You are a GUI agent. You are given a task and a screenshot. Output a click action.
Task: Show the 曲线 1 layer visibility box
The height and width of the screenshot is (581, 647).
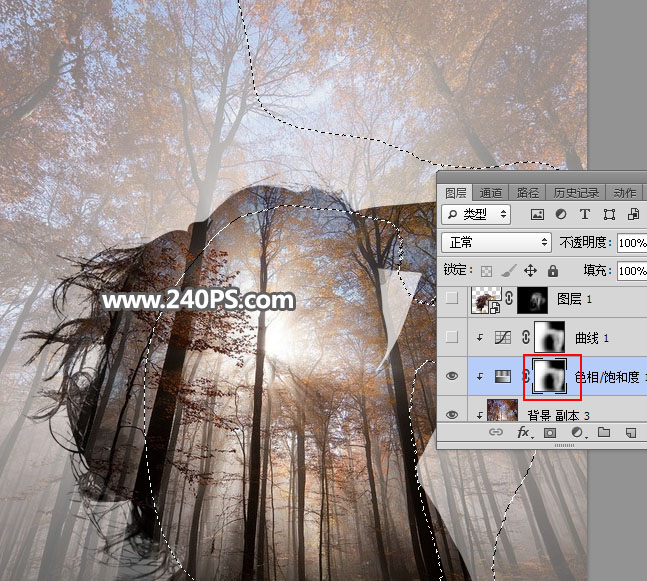[x=452, y=337]
